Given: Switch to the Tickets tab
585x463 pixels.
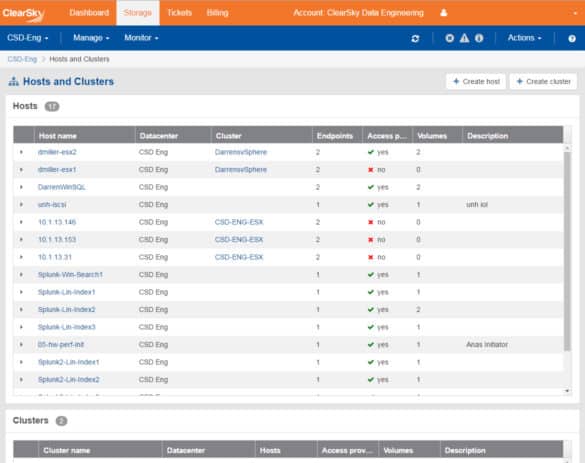Looking at the screenshot, I should point(179,13).
